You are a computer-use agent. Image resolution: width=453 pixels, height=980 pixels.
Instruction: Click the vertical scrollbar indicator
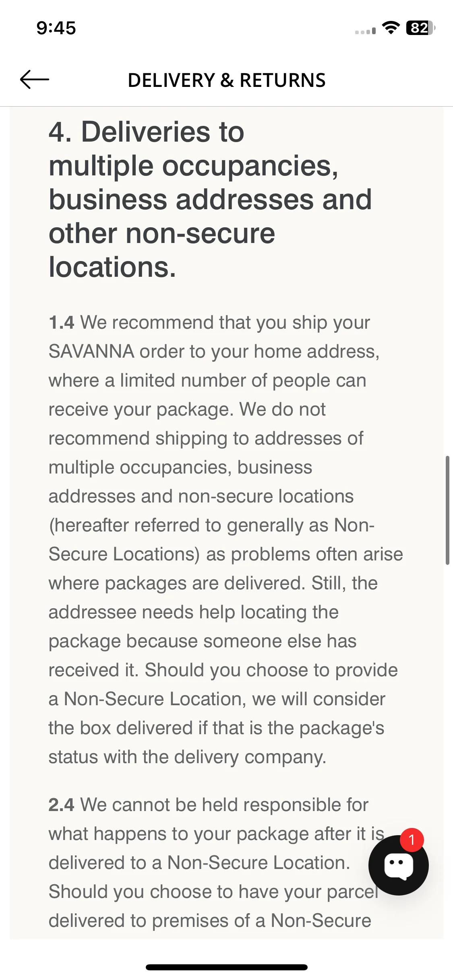tap(447, 510)
